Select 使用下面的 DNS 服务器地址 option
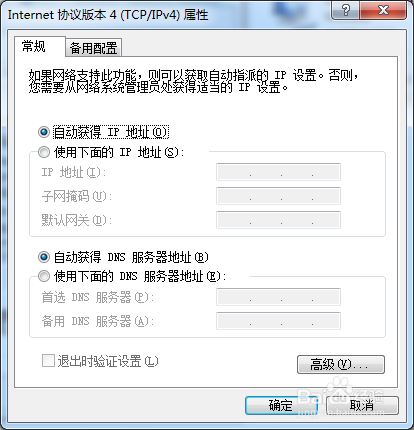 (44, 276)
